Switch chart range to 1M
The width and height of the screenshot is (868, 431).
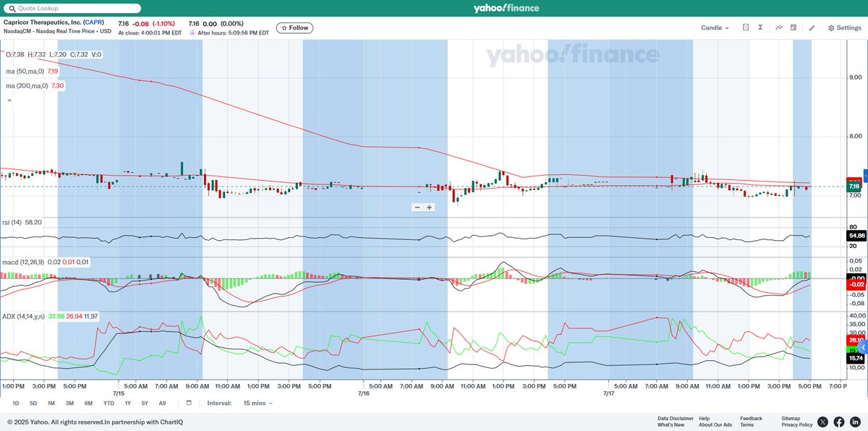click(51, 403)
